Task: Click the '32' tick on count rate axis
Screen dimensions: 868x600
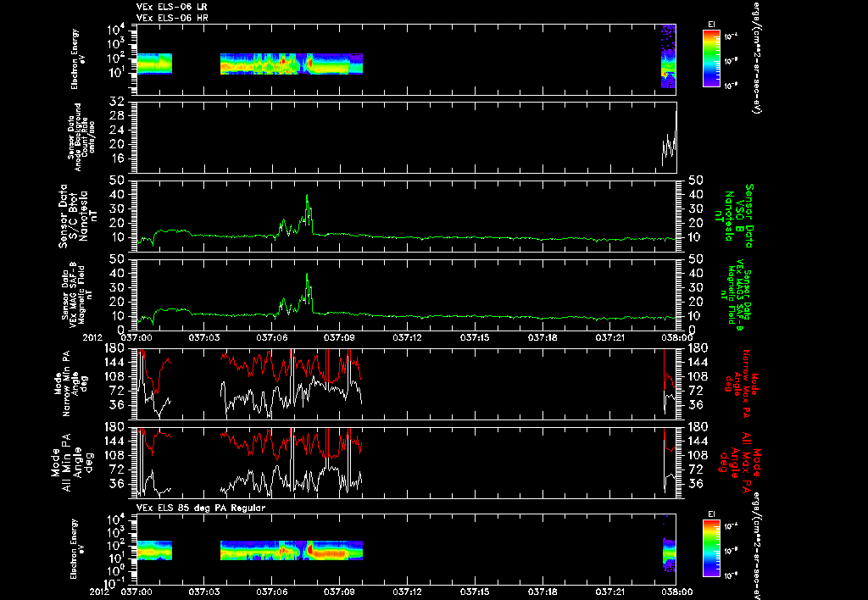Action: coord(117,102)
